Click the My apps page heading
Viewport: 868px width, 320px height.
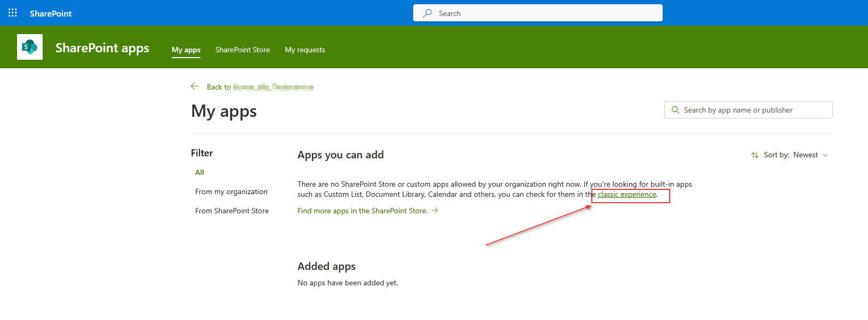[224, 111]
